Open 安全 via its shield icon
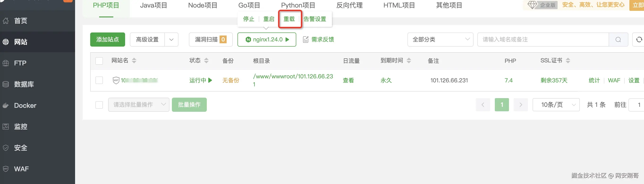644x184 pixels. point(6,148)
